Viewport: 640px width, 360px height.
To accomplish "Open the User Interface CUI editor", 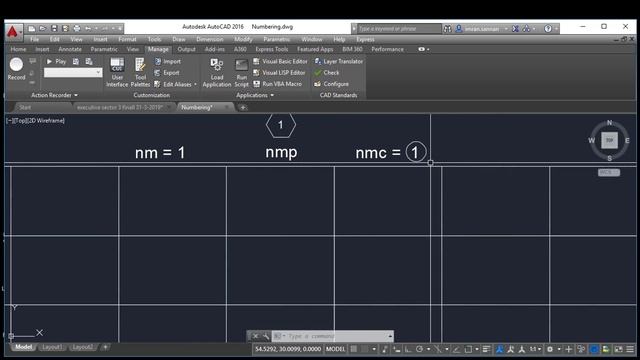I will (x=117, y=72).
